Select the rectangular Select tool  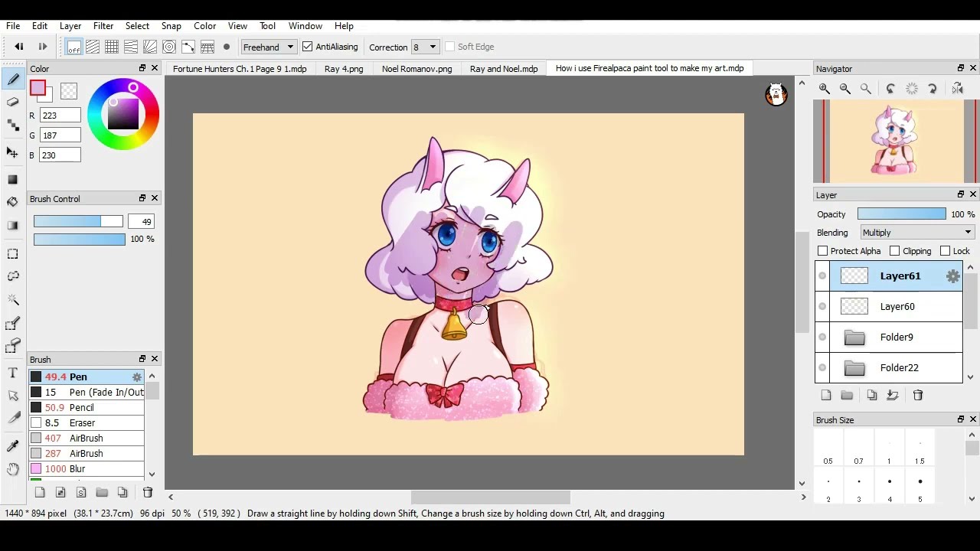point(13,253)
